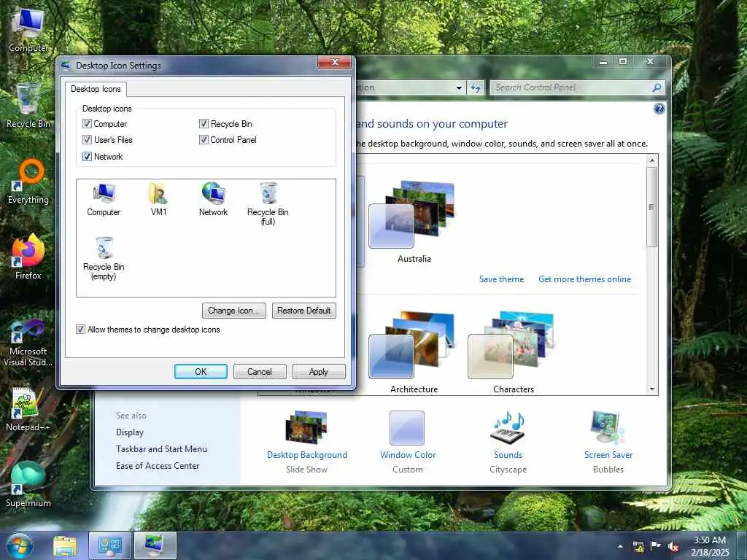The image size is (747, 560).
Task: Open the Ease of Access Center link
Action: point(158,466)
